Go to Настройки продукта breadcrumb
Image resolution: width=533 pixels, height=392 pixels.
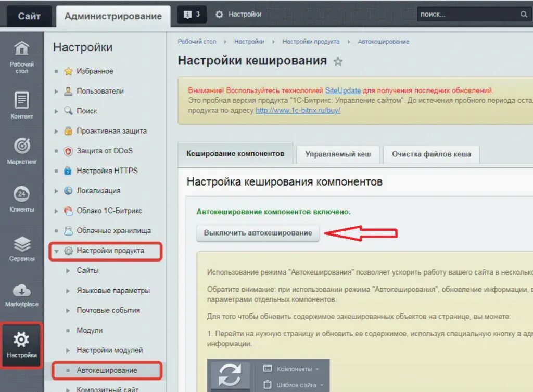[x=311, y=42]
